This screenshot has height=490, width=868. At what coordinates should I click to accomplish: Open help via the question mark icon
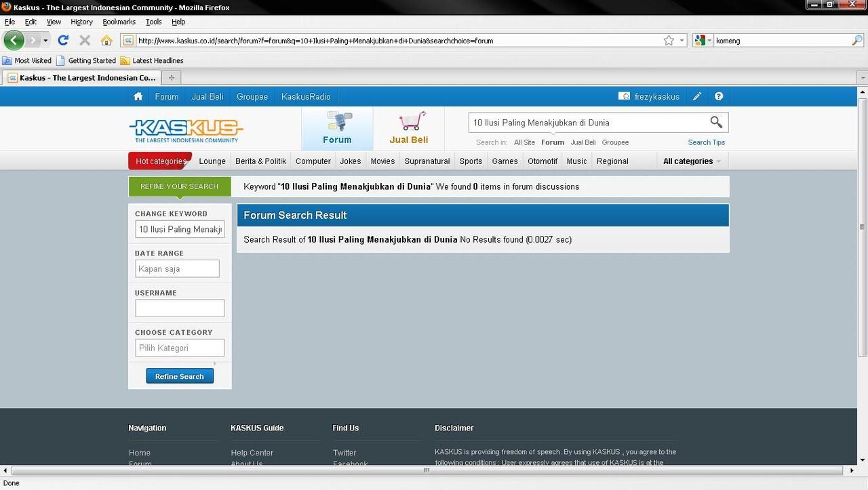pos(719,96)
